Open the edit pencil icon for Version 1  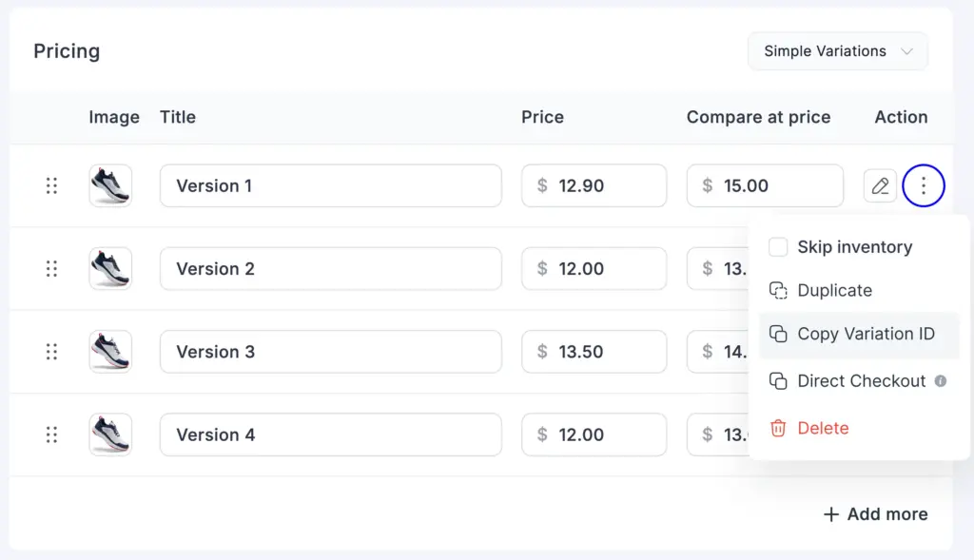point(879,185)
